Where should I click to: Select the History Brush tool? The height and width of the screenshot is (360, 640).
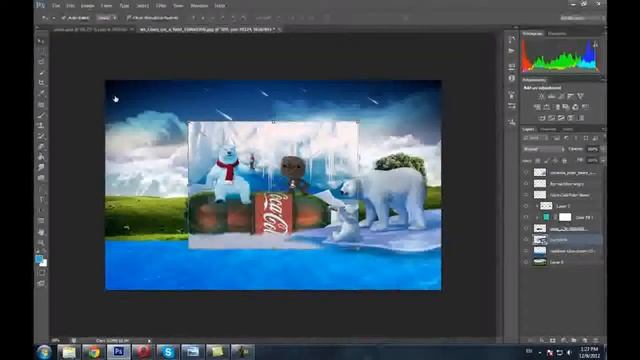pyautogui.click(x=41, y=136)
